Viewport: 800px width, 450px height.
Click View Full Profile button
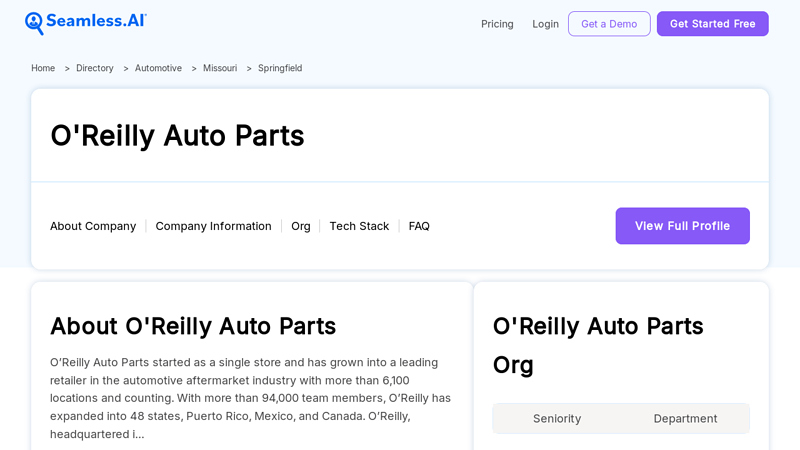point(683,226)
